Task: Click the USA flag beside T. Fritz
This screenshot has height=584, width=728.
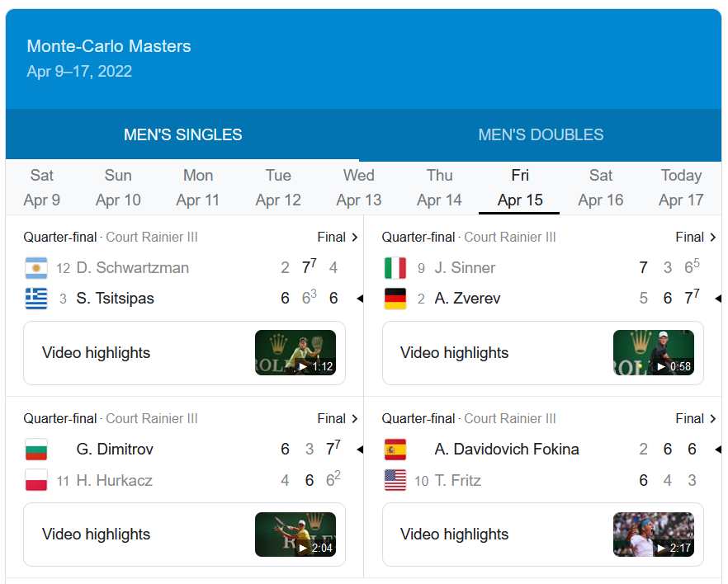Action: [395, 480]
